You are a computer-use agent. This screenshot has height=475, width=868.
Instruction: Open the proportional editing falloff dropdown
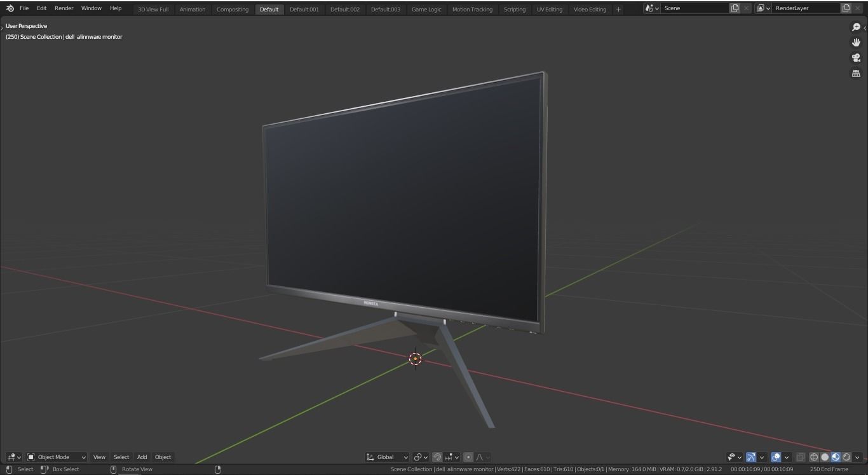point(482,457)
